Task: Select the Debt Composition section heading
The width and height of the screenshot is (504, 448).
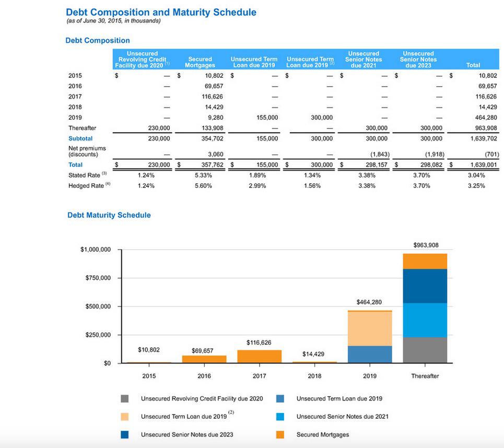Action: tap(98, 40)
